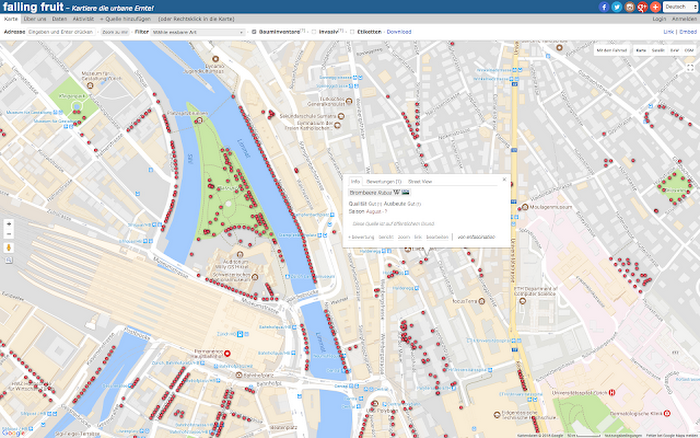Select the Street View tab in popup
700x438 pixels.
420,182
